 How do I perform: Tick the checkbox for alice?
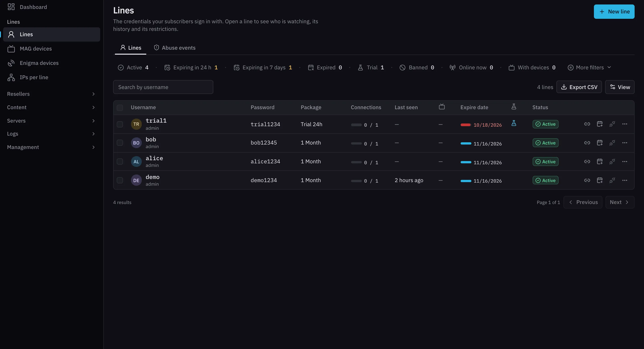click(x=120, y=162)
